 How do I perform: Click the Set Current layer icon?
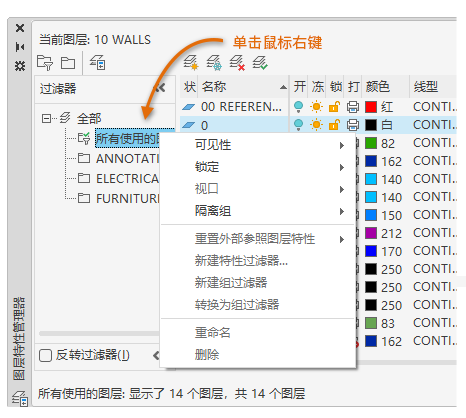tap(260, 63)
